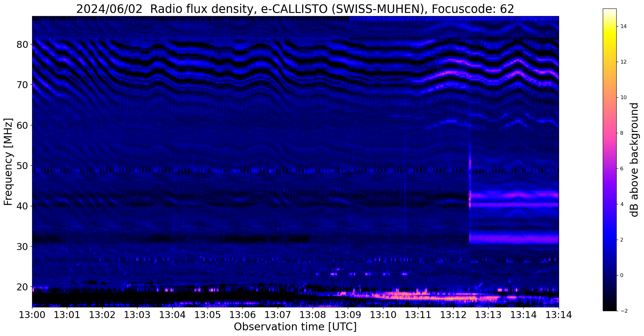Click the 13:08 time tick label

(313, 314)
